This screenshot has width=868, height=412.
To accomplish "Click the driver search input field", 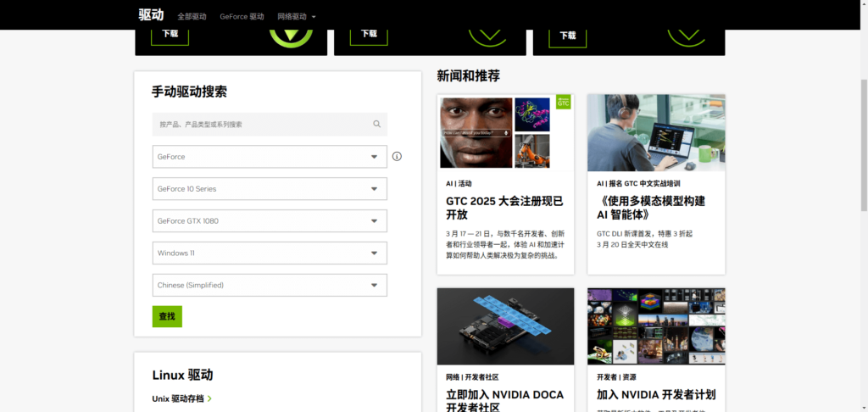I will point(270,125).
